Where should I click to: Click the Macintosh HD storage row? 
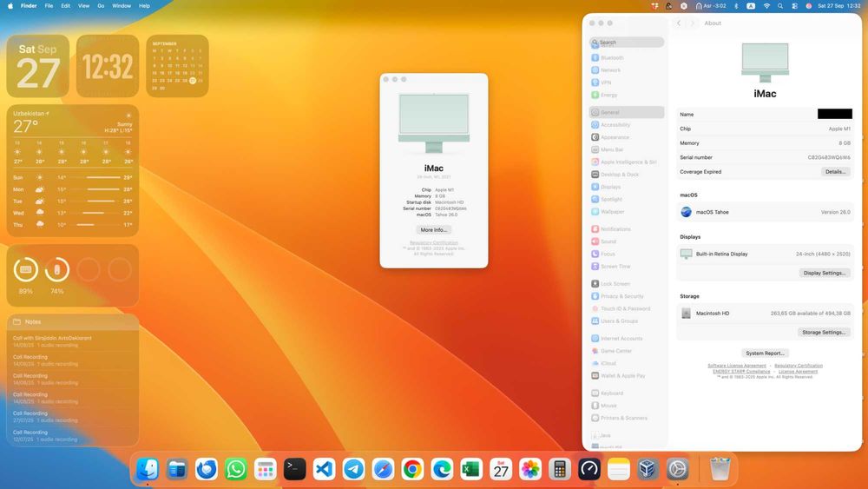click(x=765, y=314)
